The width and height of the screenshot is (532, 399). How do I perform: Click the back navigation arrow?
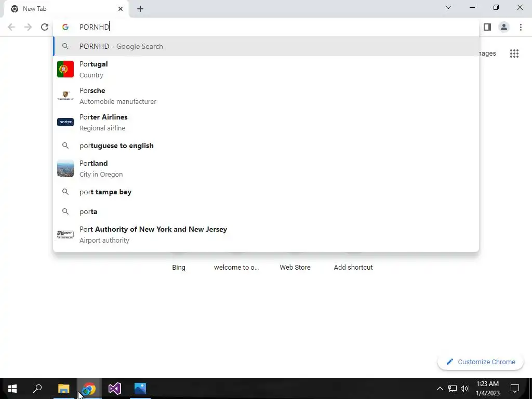11,27
